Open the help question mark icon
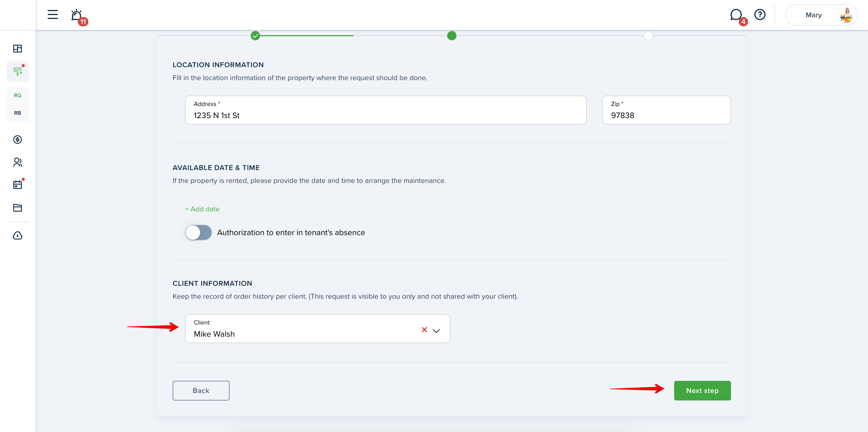This screenshot has width=868, height=432. click(760, 14)
